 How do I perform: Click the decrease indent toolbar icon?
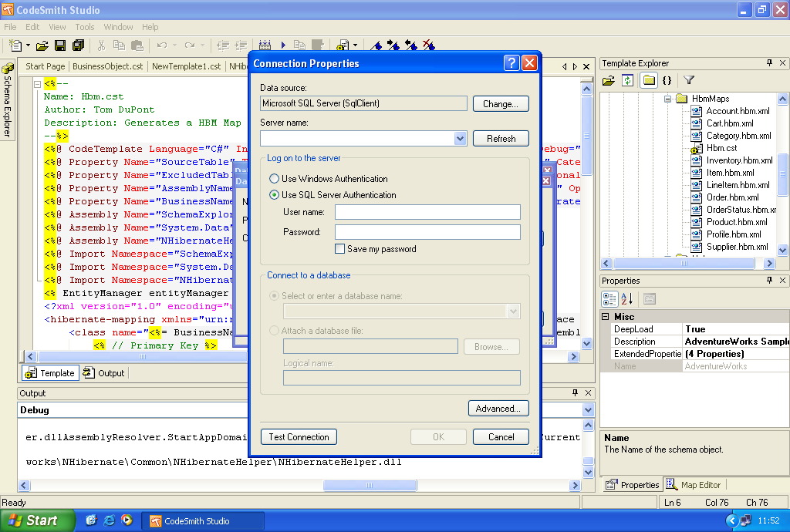[x=223, y=45]
